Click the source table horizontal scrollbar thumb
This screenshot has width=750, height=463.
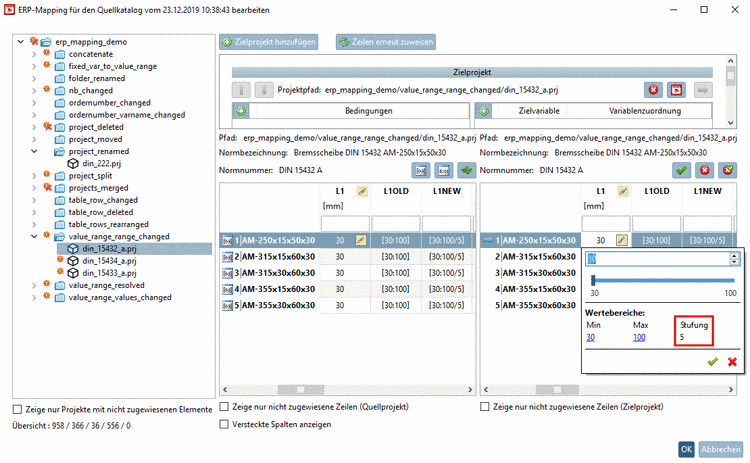click(300, 389)
